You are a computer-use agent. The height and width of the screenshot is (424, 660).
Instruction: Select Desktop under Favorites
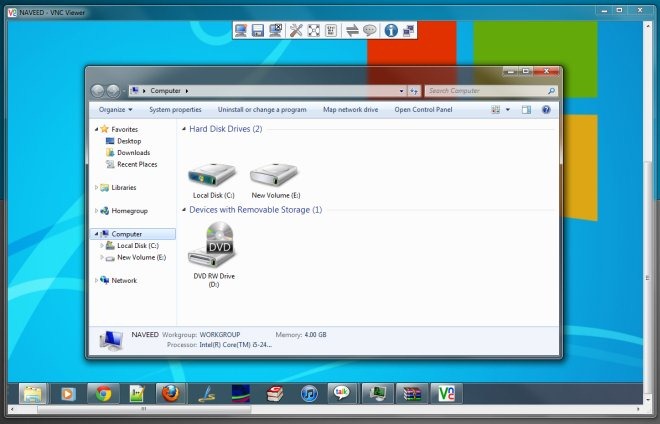[129, 141]
